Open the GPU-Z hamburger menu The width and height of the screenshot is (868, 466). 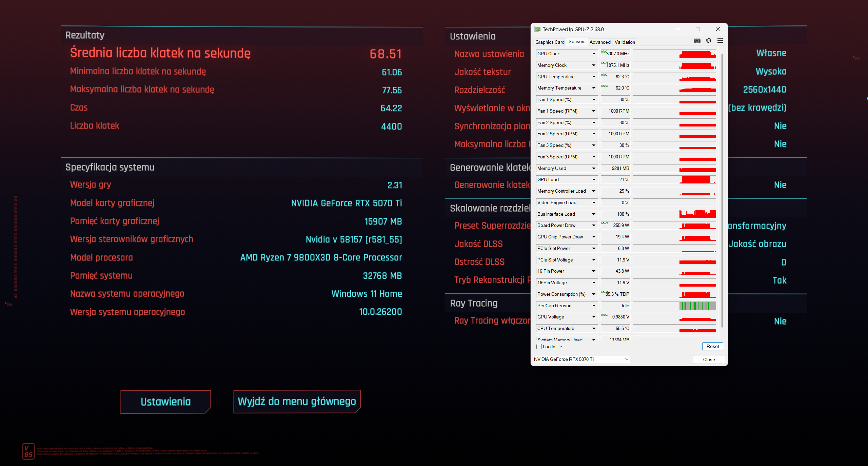(720, 41)
